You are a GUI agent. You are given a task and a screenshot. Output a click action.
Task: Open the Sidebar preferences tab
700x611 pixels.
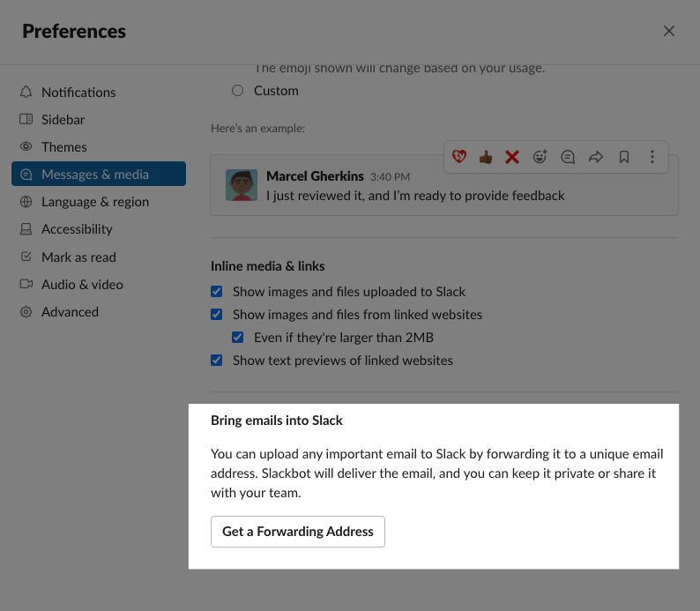coord(99,119)
